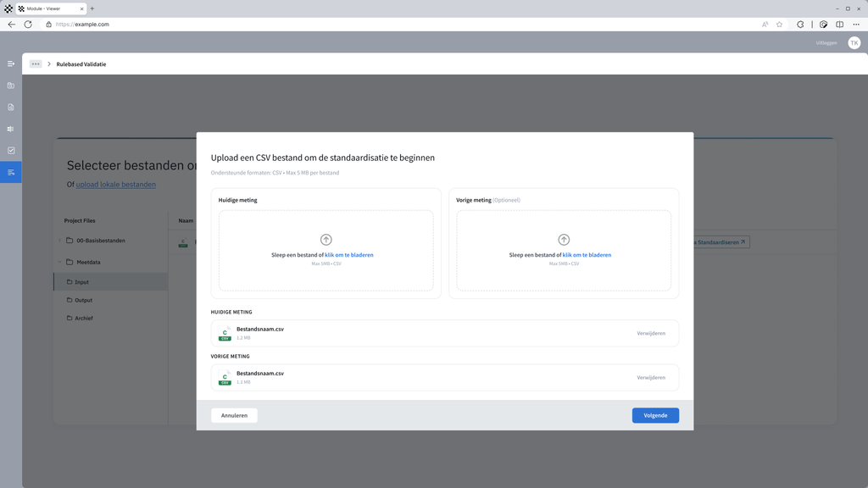Click the TK user avatar
This screenshot has width=868, height=488.
coord(854,42)
